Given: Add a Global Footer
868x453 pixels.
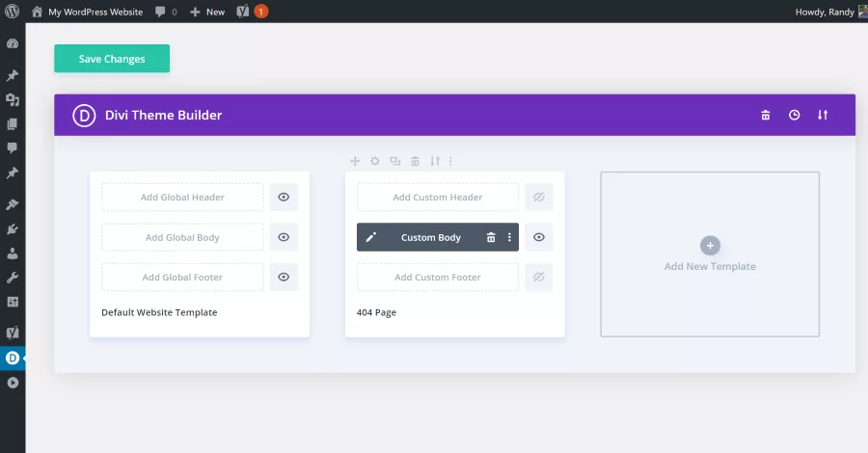Looking at the screenshot, I should (182, 278).
